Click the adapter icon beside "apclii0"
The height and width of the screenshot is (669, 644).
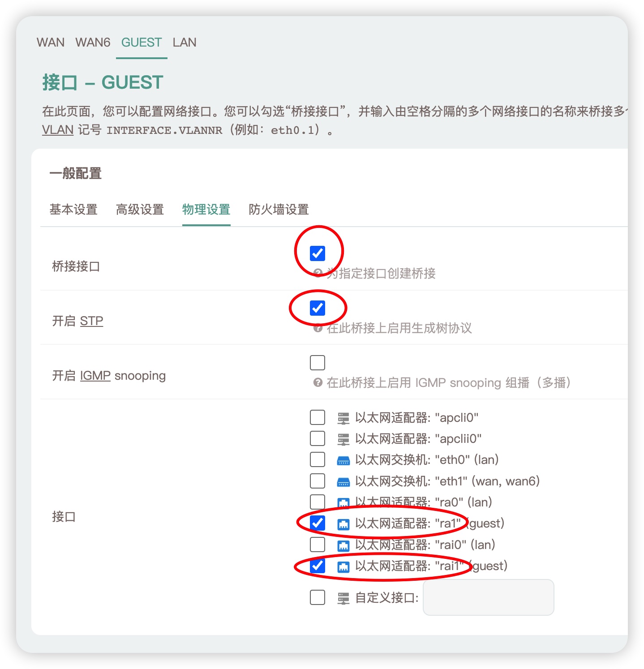coord(343,438)
